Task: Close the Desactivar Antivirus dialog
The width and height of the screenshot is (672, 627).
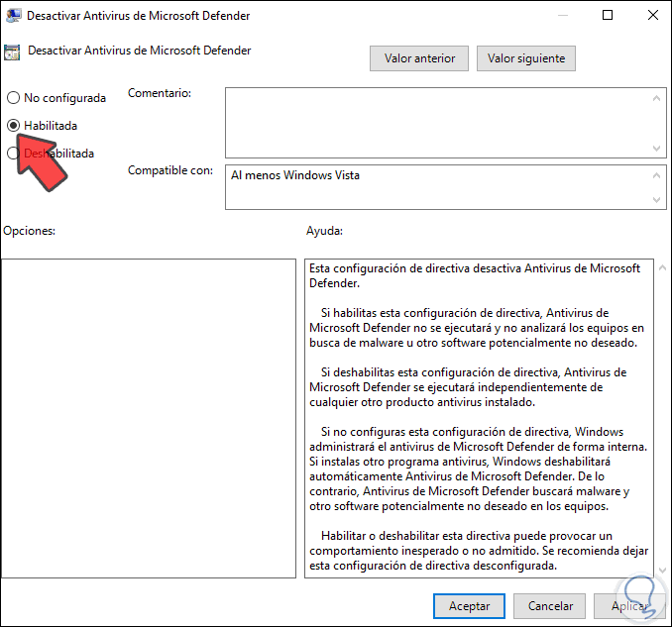Action: pos(653,16)
